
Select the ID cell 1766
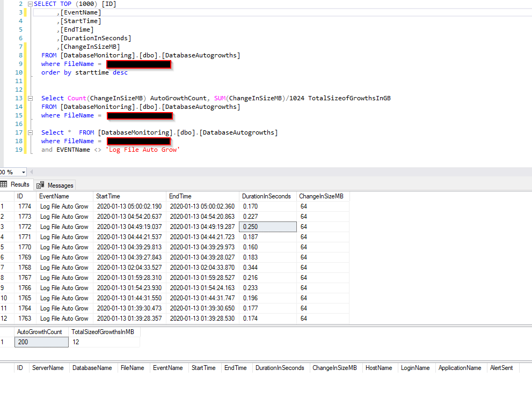pyautogui.click(x=25, y=288)
